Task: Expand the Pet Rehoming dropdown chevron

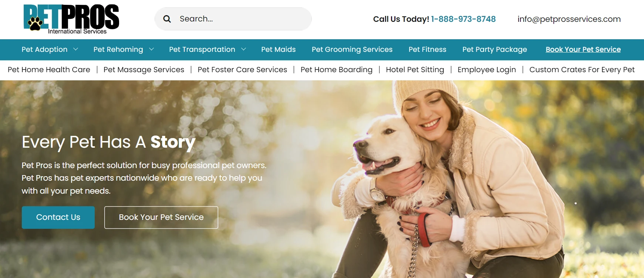Action: pyautogui.click(x=151, y=49)
